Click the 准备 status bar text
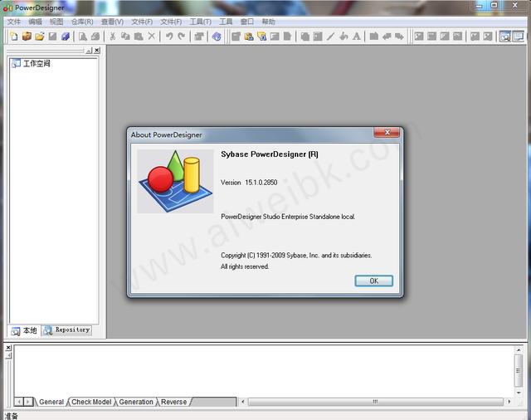The width and height of the screenshot is (531, 420). pyautogui.click(x=12, y=416)
